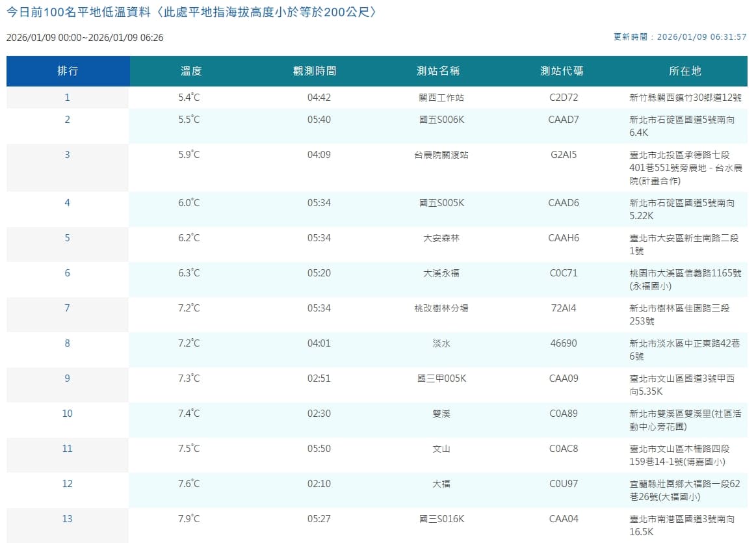Click temperature value 5.5°C
The image size is (756, 543).
click(x=189, y=120)
